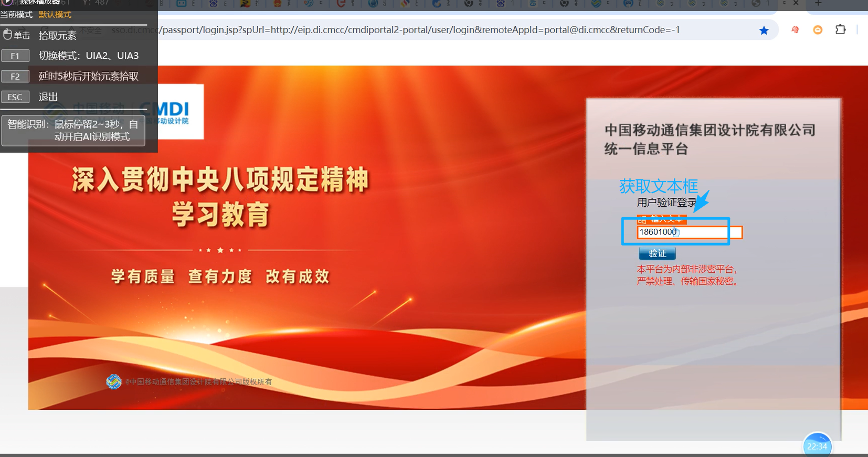Bookmark this page with the star icon
Image resolution: width=868 pixels, height=457 pixels.
pos(764,30)
